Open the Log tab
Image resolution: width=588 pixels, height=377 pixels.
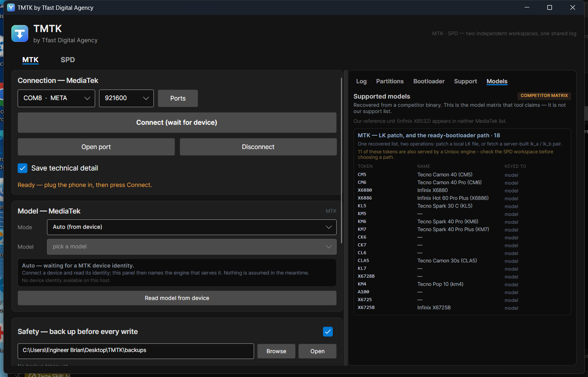coord(361,81)
